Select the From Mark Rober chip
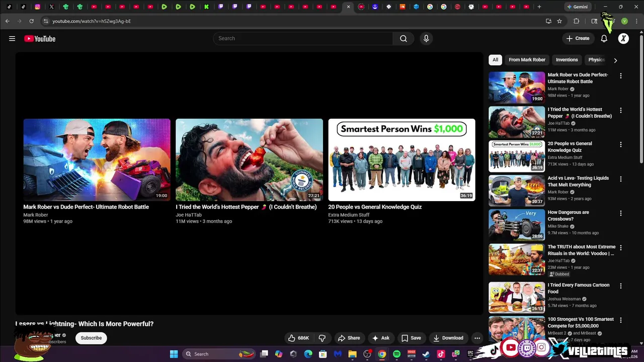 [527, 60]
